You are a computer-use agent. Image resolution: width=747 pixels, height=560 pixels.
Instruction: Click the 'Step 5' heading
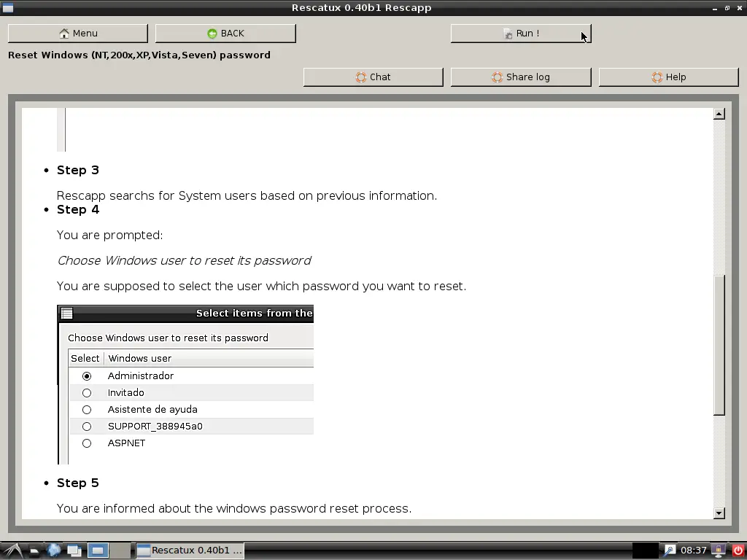[x=77, y=483]
